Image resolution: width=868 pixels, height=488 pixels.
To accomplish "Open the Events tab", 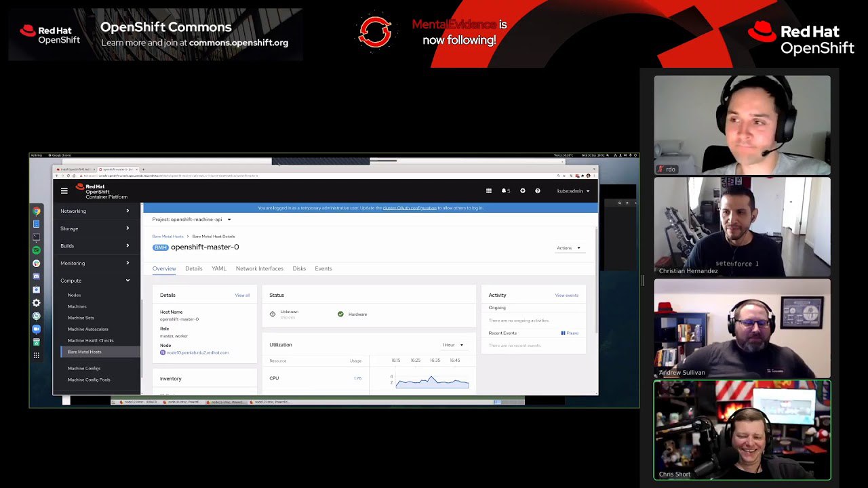I will click(x=323, y=268).
